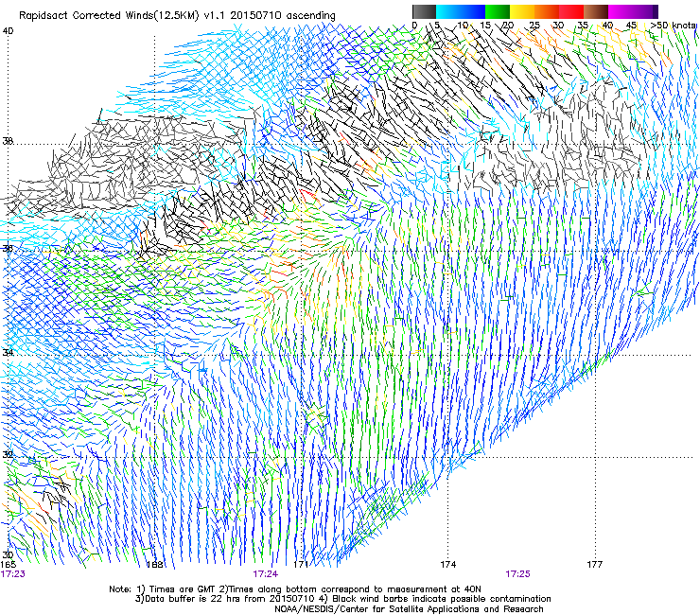The width and height of the screenshot is (700, 615).
Task: Click the latitude label '34'
Action: [x=8, y=353]
